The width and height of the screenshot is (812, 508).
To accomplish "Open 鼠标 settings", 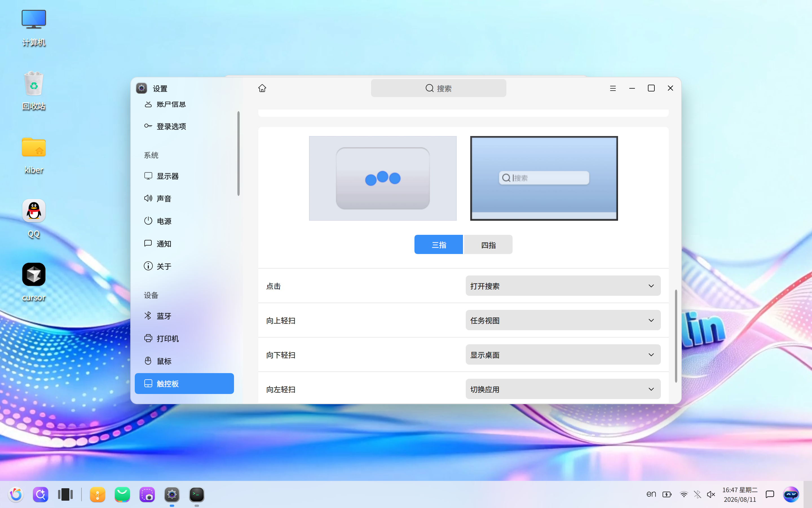I will 184,361.
